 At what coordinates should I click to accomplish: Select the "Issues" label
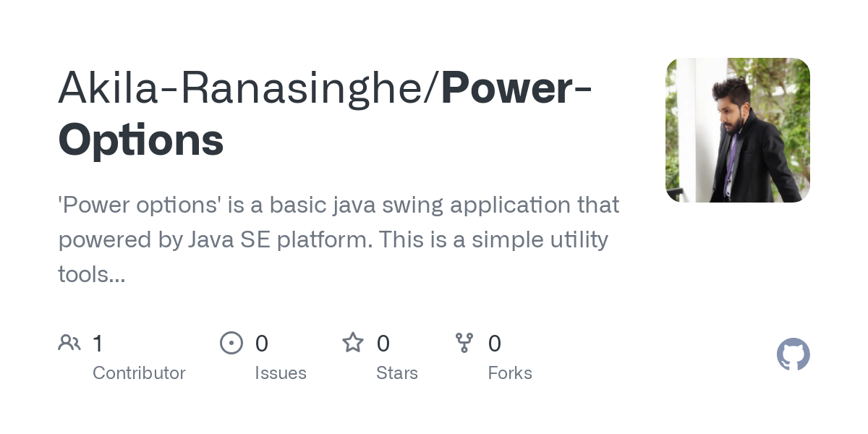pos(281,373)
